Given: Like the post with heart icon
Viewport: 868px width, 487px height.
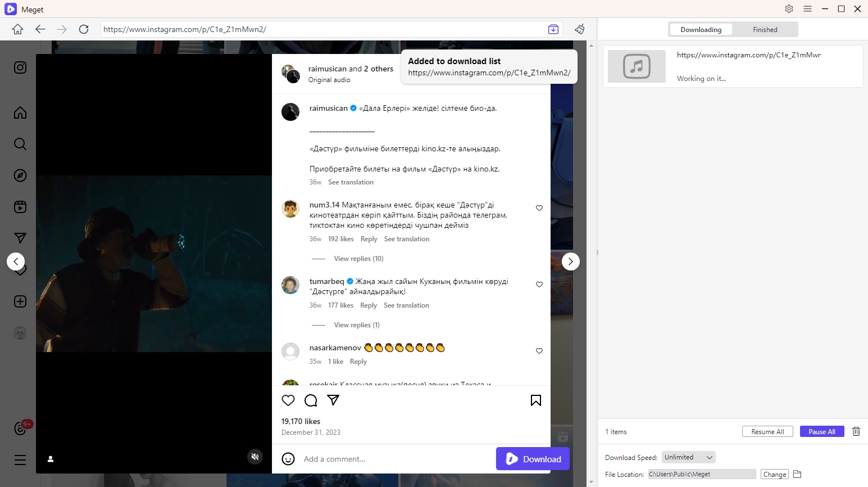Looking at the screenshot, I should click(288, 400).
